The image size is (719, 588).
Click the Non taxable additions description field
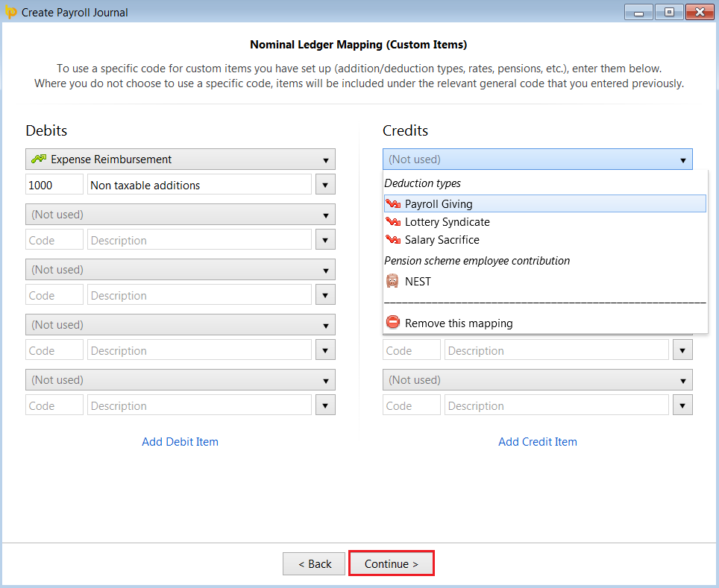pyautogui.click(x=199, y=185)
